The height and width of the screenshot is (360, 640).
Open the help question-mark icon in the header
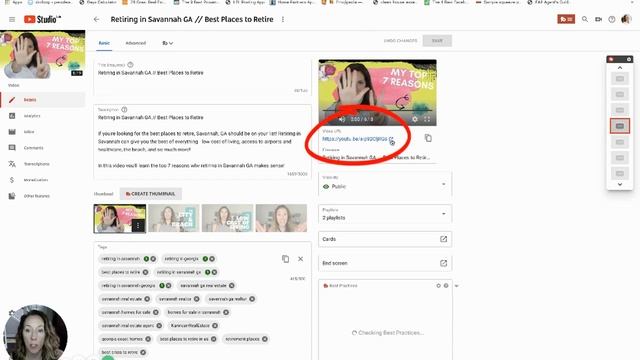tap(612, 19)
